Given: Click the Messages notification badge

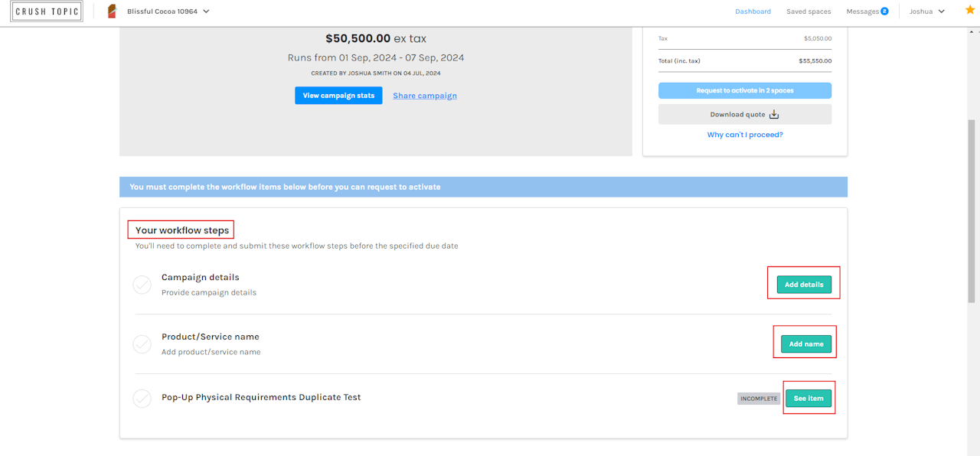Looking at the screenshot, I should tap(884, 11).
